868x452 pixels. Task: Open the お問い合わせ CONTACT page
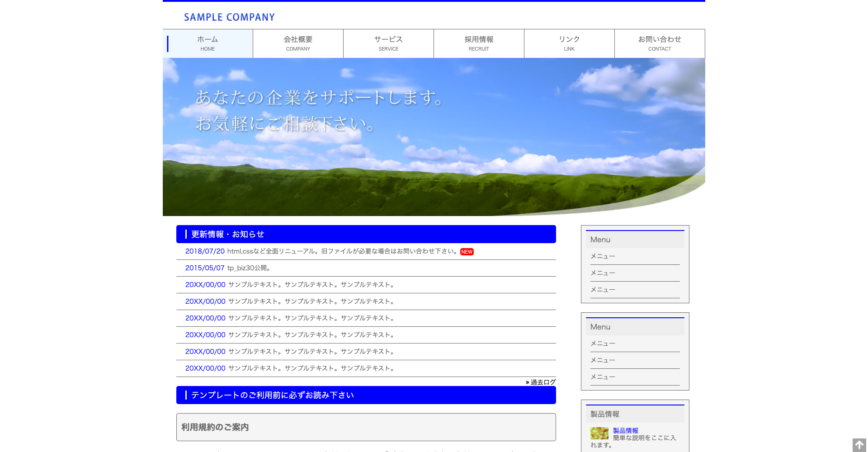[x=660, y=43]
